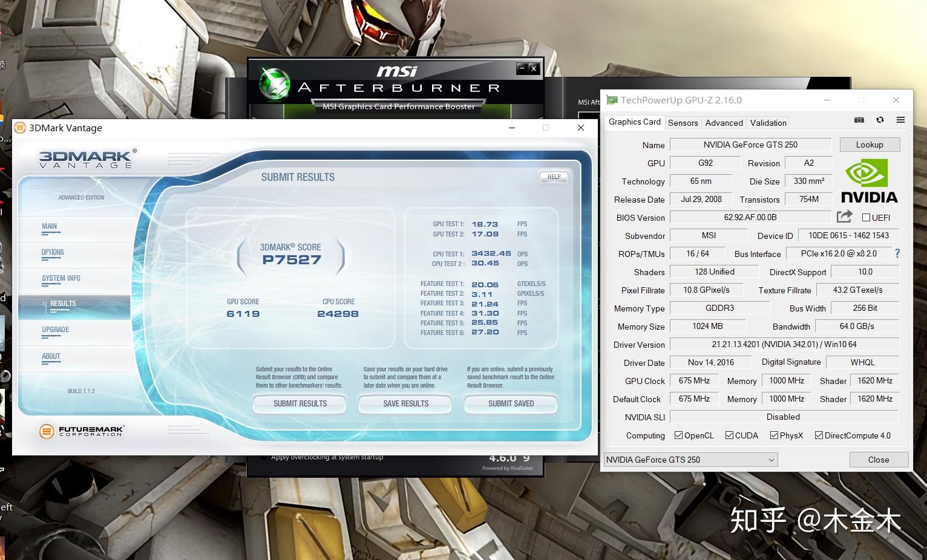Click the Driver Version field
Viewport: 927px width, 560px height.
coord(784,344)
